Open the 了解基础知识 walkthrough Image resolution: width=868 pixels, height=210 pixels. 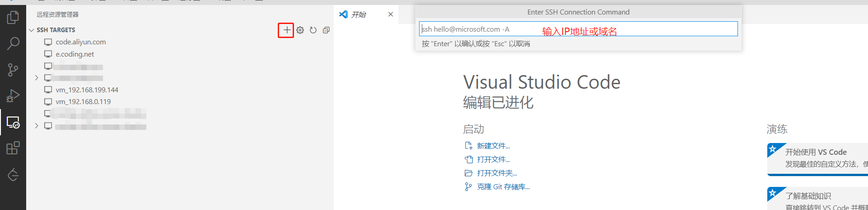(817, 199)
